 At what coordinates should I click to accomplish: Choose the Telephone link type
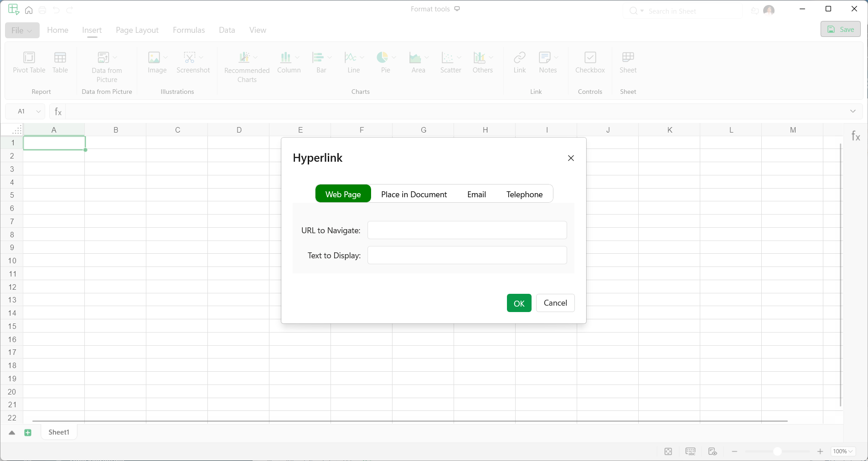pos(524,194)
